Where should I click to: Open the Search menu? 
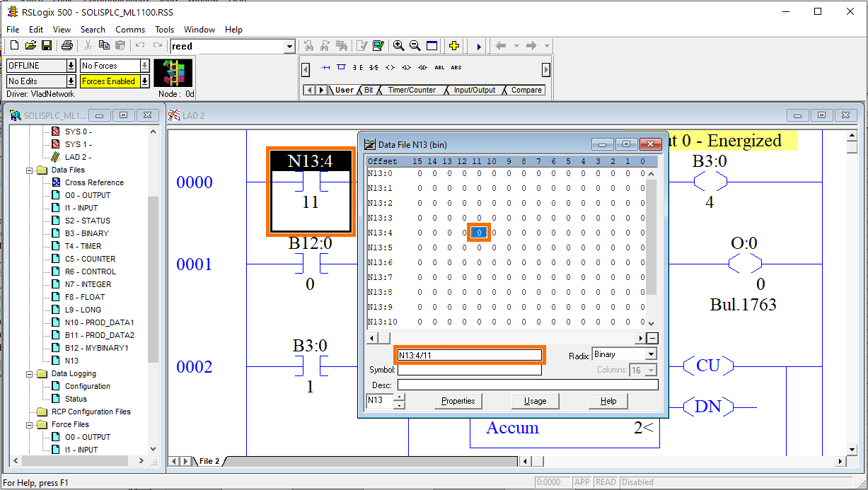coord(93,30)
